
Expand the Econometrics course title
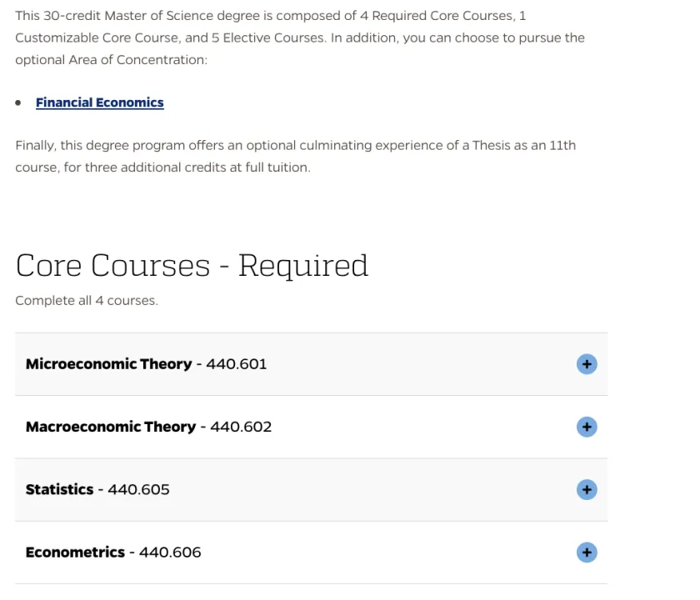(75, 552)
